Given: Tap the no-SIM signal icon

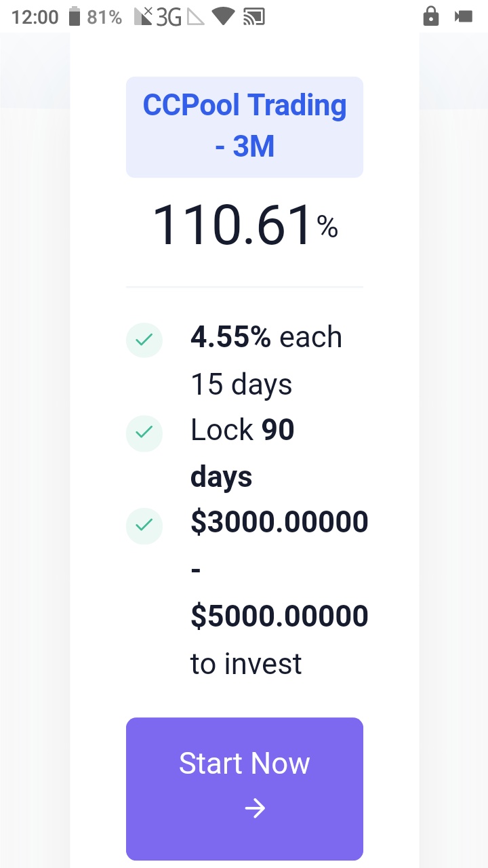Looking at the screenshot, I should (x=143, y=16).
